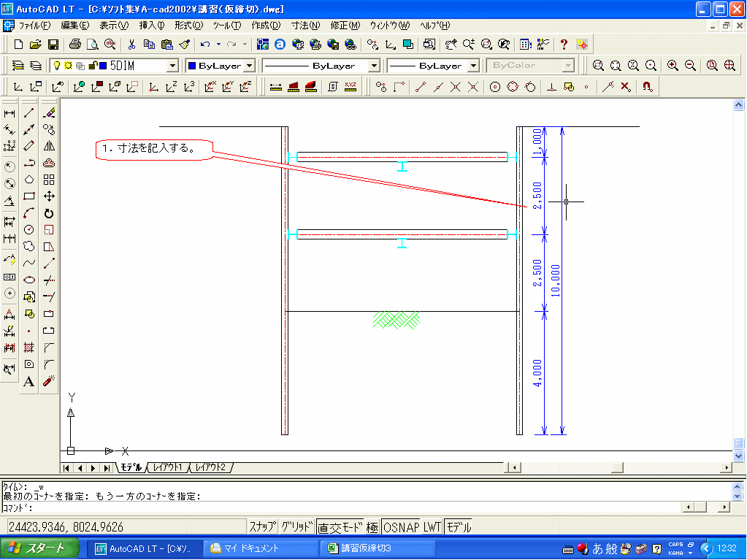Image resolution: width=747 pixels, height=560 pixels.
Task: Click the Zoom In magnifier icon
Action: (673, 65)
